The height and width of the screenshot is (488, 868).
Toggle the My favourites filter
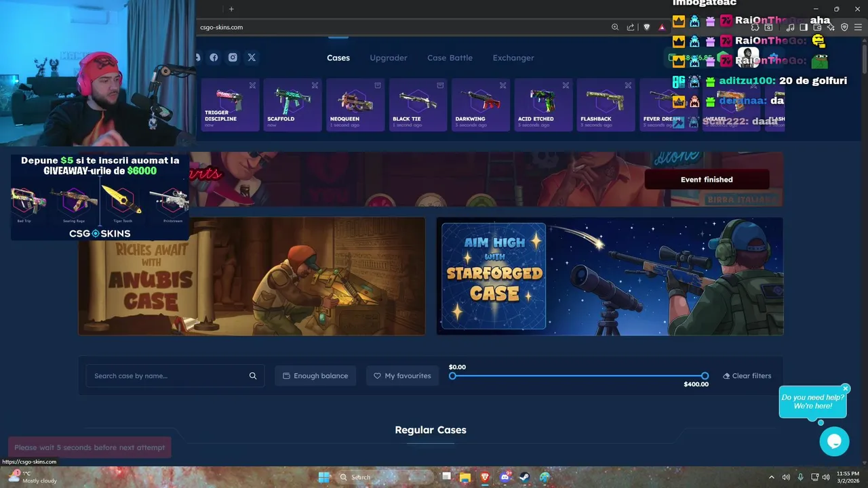click(x=402, y=375)
